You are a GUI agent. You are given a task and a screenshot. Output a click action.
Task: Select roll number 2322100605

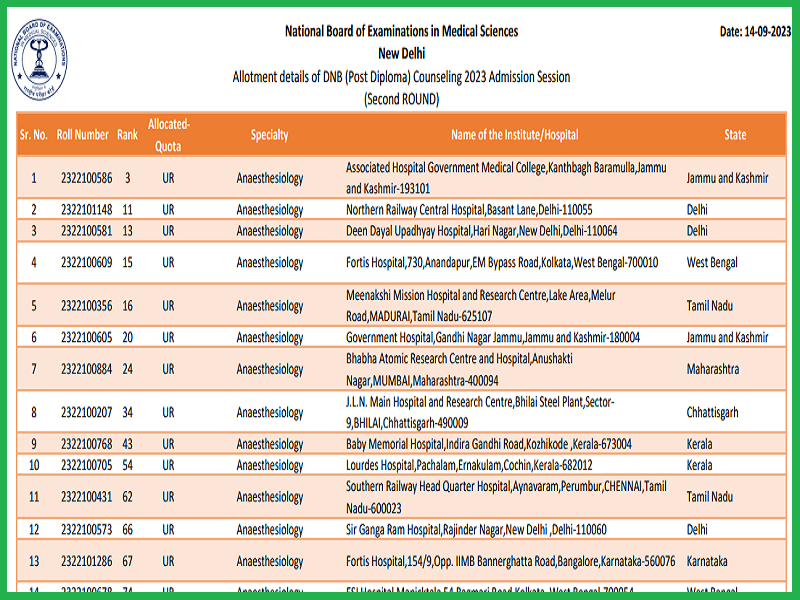point(87,337)
